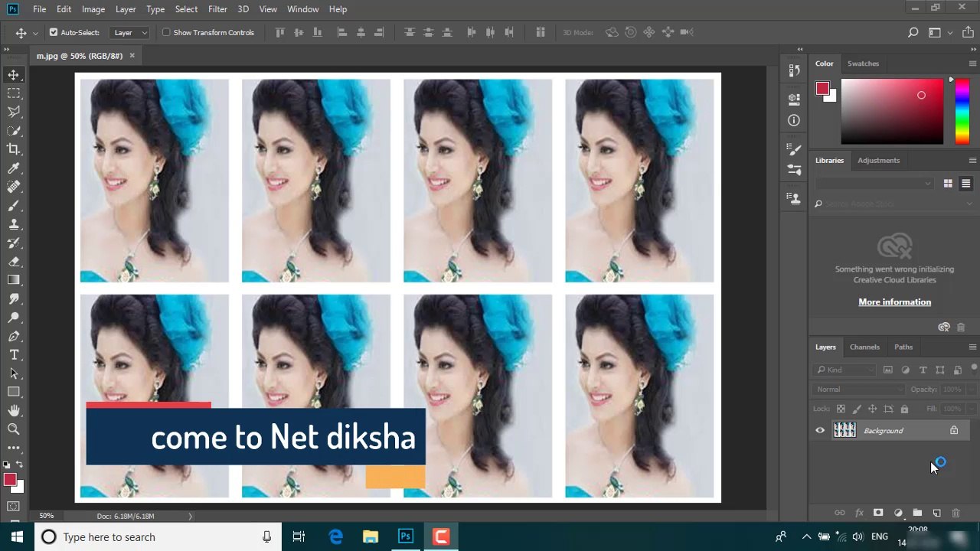Activate the Hand tool

(14, 411)
